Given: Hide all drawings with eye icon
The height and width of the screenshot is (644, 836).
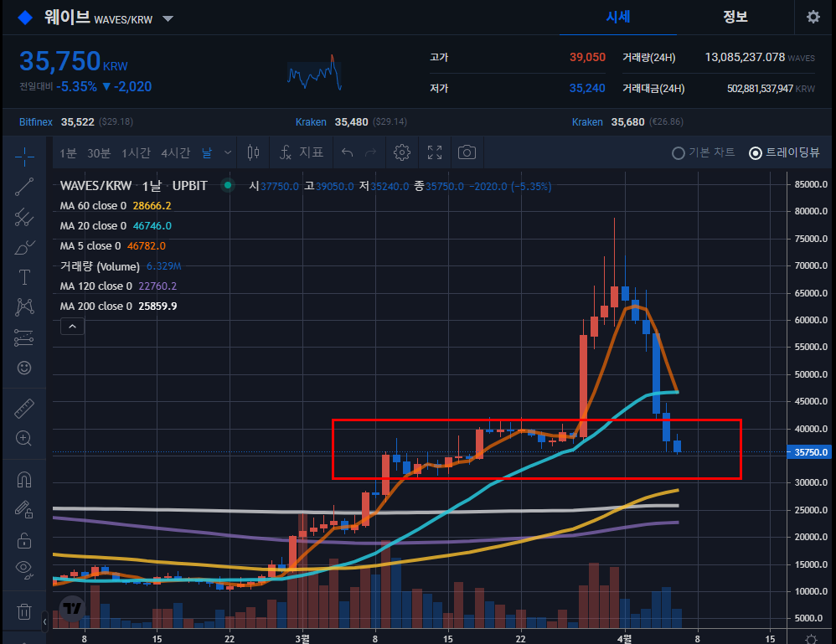Looking at the screenshot, I should click(x=24, y=569).
